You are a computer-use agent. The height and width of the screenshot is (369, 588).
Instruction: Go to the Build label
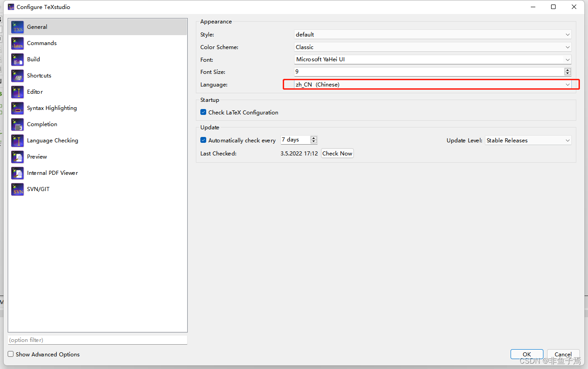tap(33, 59)
